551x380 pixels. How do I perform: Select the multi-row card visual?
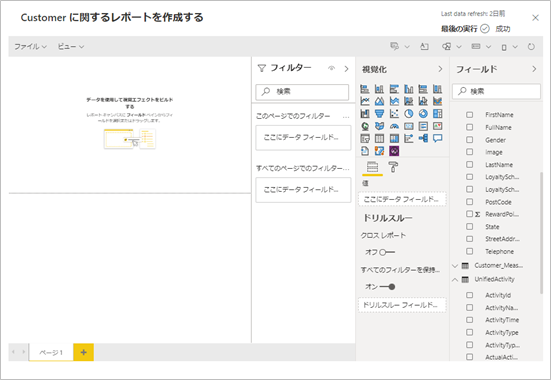click(423, 126)
